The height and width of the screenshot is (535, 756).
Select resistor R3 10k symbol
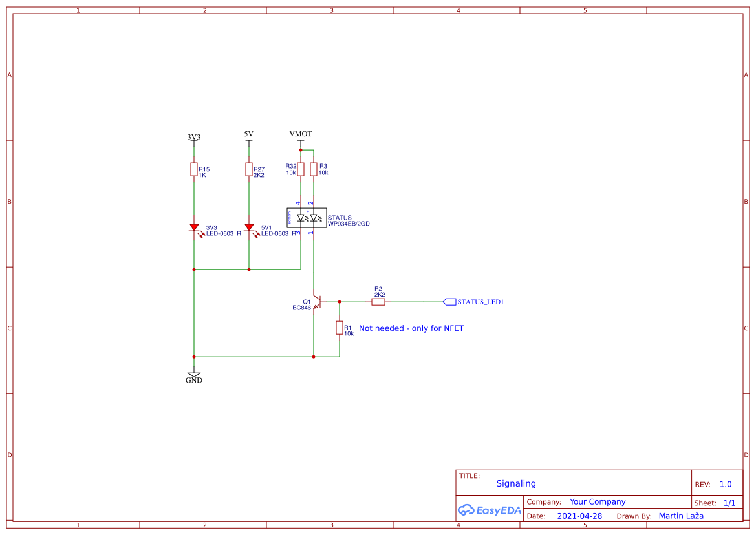click(315, 169)
